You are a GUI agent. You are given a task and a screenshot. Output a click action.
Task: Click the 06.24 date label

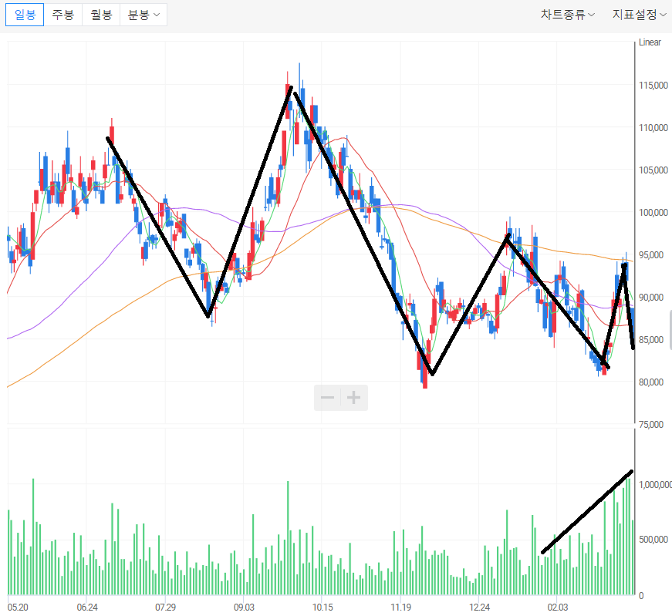pos(87,608)
